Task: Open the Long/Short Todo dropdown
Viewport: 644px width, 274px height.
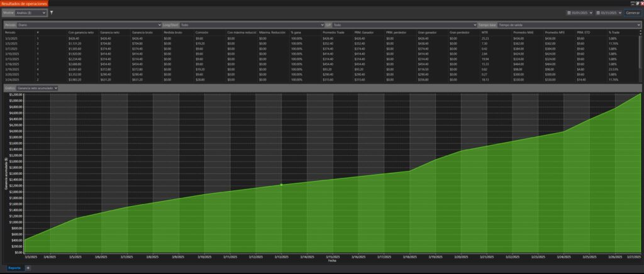Action: [x=250, y=25]
